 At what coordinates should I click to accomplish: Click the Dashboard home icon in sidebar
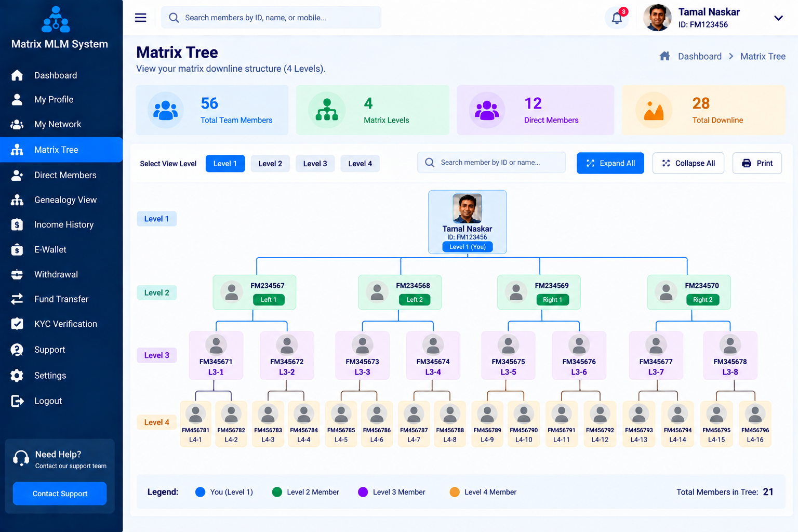[17, 75]
